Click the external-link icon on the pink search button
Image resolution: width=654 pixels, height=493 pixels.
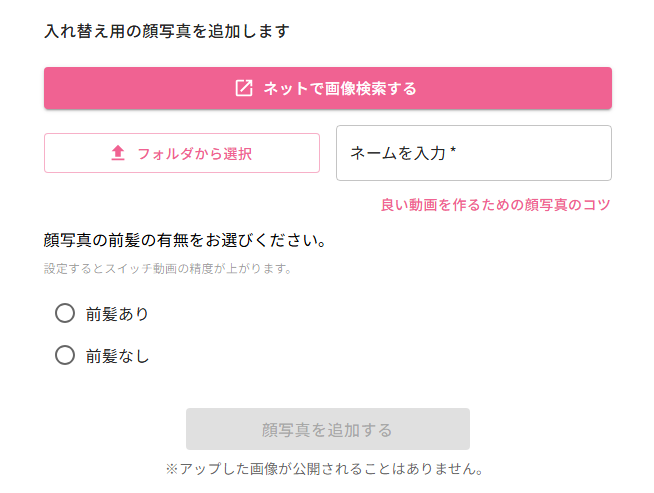pyautogui.click(x=244, y=88)
